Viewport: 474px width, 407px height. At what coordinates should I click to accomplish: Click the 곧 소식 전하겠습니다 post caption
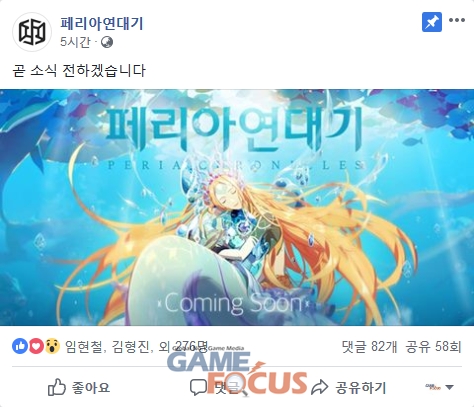click(x=79, y=71)
